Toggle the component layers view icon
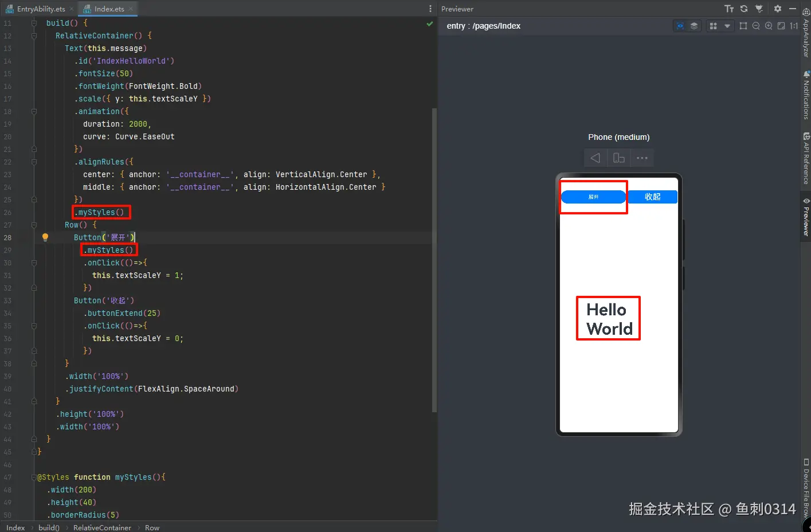 694,26
